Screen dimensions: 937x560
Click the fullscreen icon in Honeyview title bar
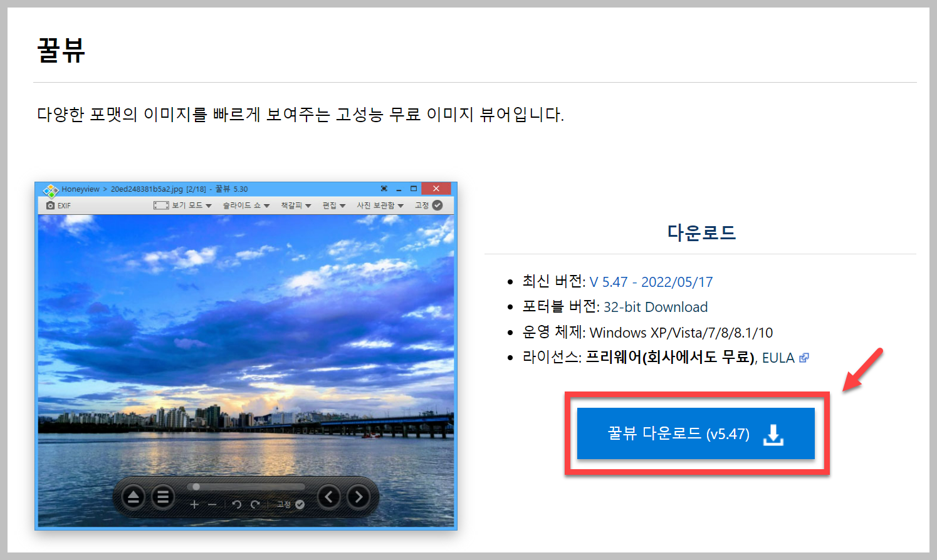[x=384, y=189]
